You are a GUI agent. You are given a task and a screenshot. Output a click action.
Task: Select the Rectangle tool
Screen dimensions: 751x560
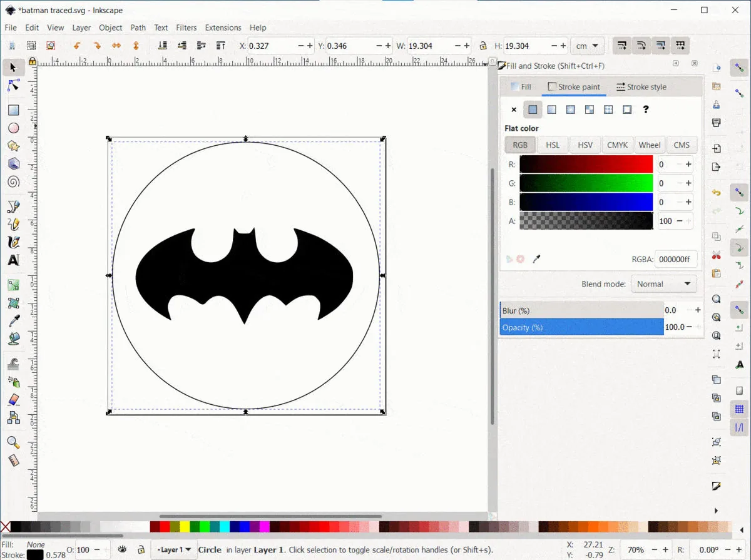coord(13,110)
